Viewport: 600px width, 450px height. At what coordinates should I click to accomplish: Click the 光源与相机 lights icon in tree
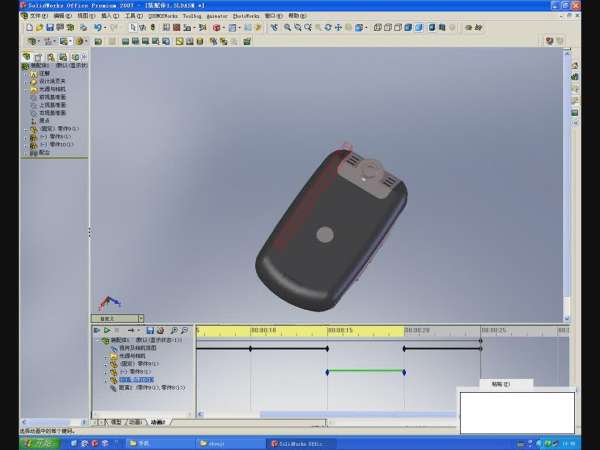point(33,90)
